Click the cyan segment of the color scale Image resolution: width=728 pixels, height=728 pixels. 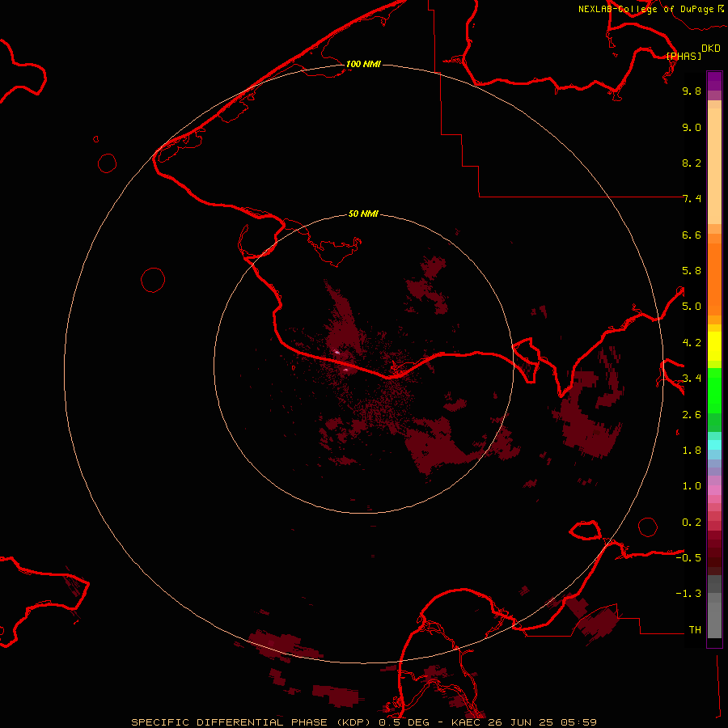click(714, 445)
